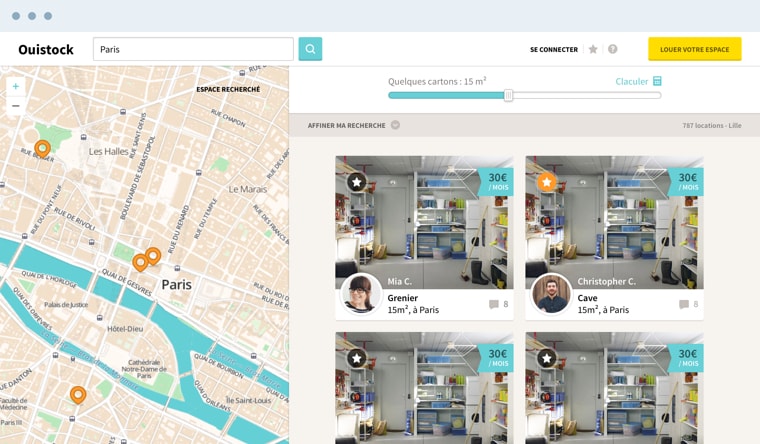Screen dimensions: 760x444
Task: Unfavorite Christopher C.'s Cave listing orange star
Action: click(547, 182)
